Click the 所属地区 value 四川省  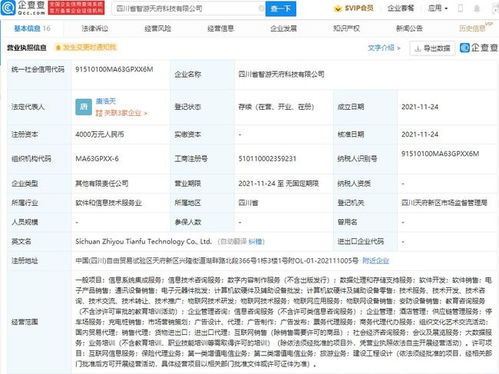[248, 203]
